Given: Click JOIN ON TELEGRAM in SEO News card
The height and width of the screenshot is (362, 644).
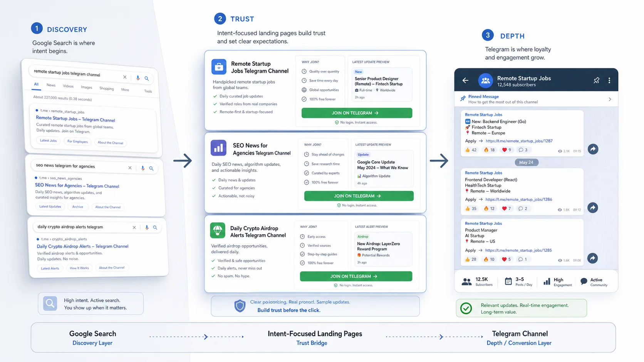Looking at the screenshot, I should 359,196.
